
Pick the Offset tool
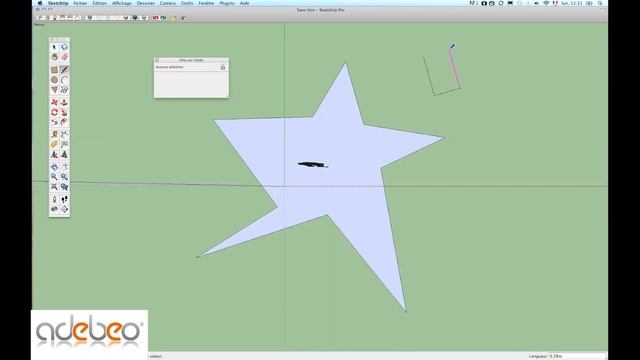[x=64, y=122]
